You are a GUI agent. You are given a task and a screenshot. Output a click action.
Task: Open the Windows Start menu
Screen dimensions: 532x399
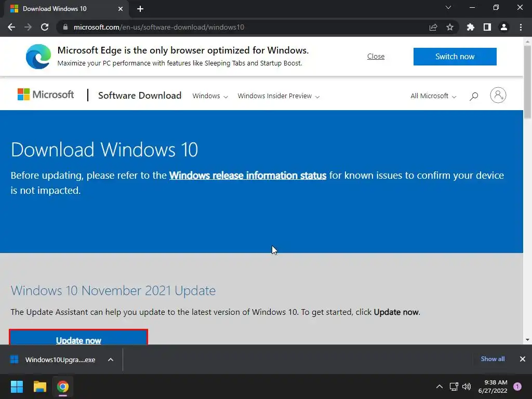17,387
